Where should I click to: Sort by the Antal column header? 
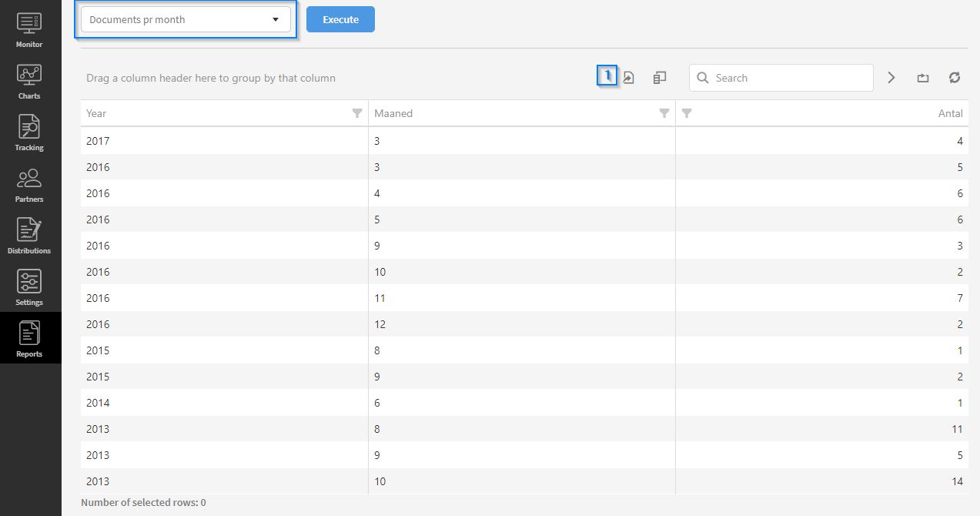(x=950, y=113)
